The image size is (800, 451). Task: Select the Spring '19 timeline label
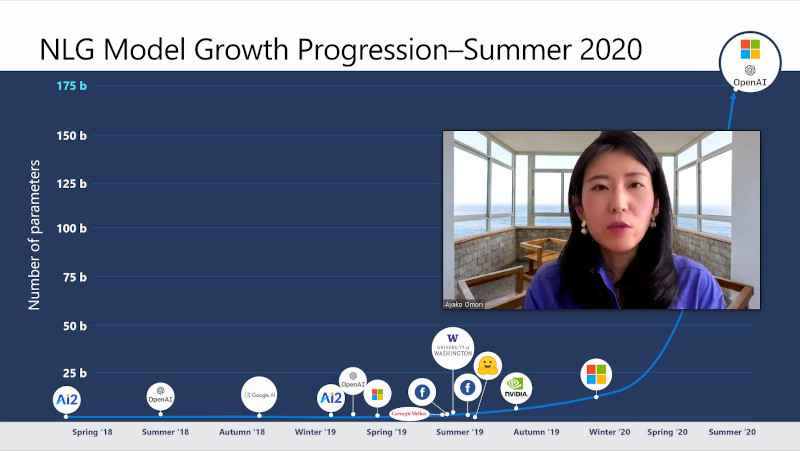(386, 432)
